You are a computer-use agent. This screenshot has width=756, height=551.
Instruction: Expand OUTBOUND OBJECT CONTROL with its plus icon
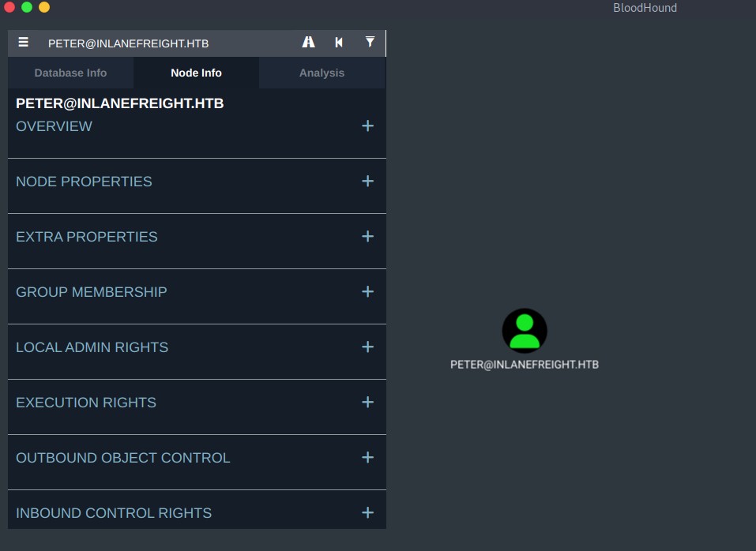pos(368,458)
